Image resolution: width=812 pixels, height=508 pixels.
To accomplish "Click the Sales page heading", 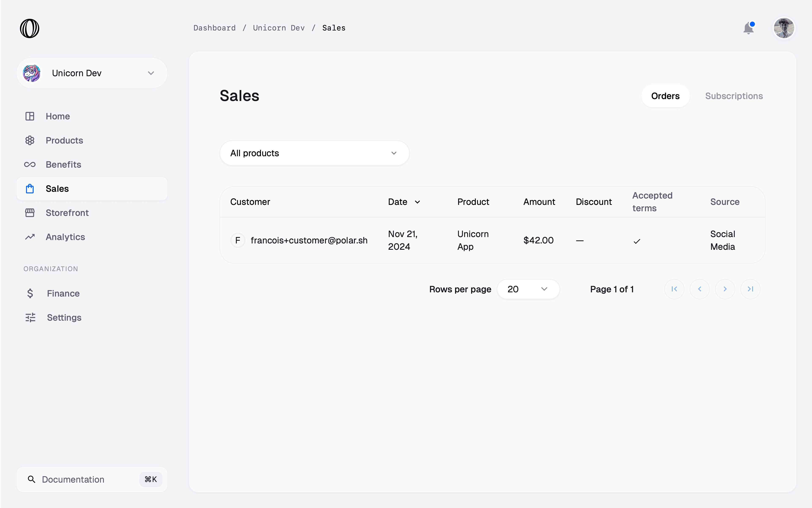I will [239, 96].
